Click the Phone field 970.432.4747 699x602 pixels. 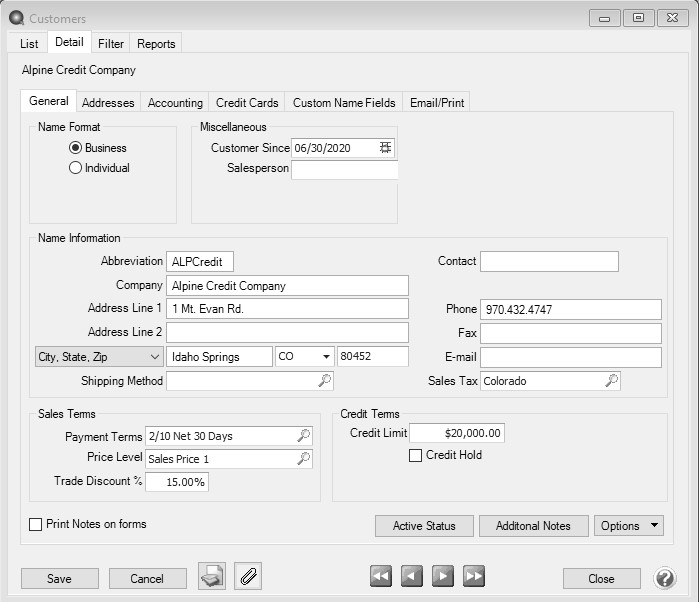pos(571,309)
